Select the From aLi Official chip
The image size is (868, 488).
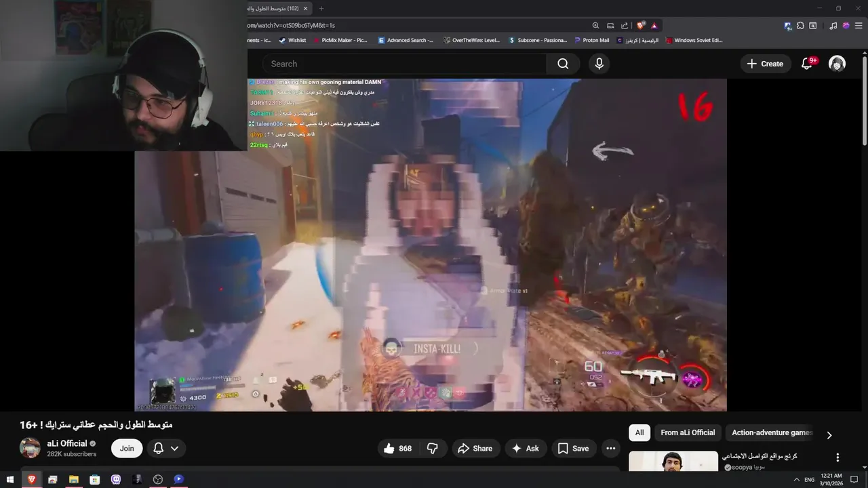pyautogui.click(x=688, y=432)
